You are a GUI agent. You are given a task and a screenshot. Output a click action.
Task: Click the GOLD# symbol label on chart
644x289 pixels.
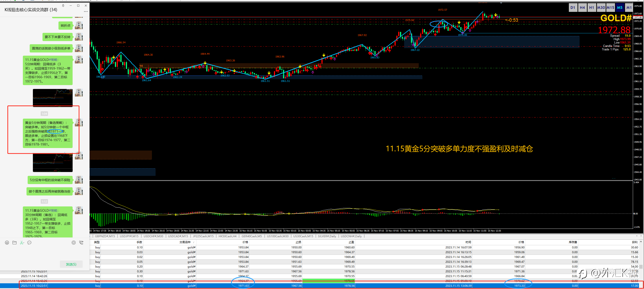pos(616,18)
